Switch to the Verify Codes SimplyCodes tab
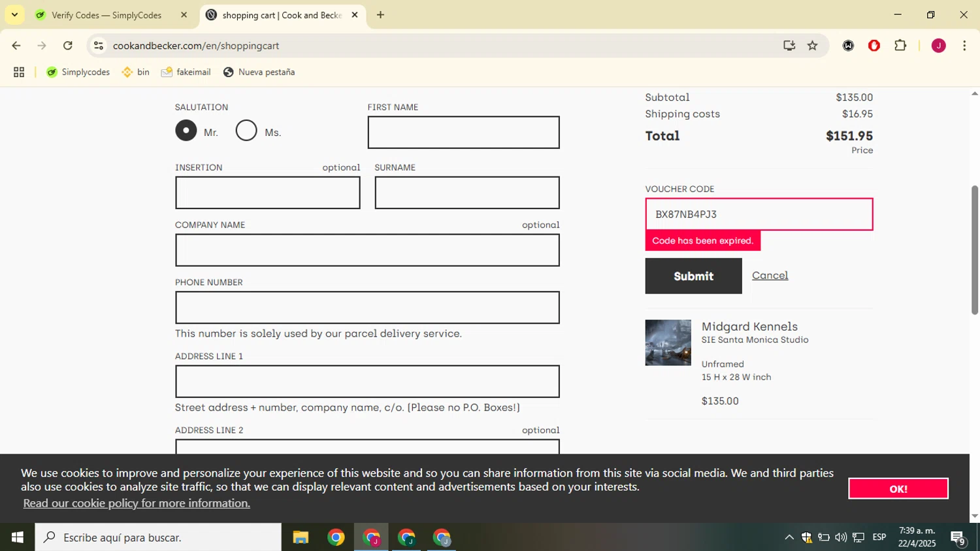 pos(106,15)
